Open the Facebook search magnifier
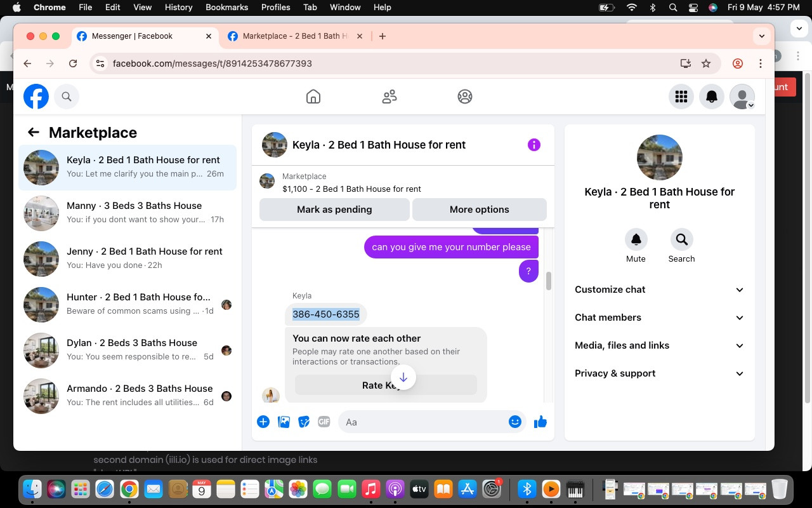This screenshot has height=508, width=812. 67,97
